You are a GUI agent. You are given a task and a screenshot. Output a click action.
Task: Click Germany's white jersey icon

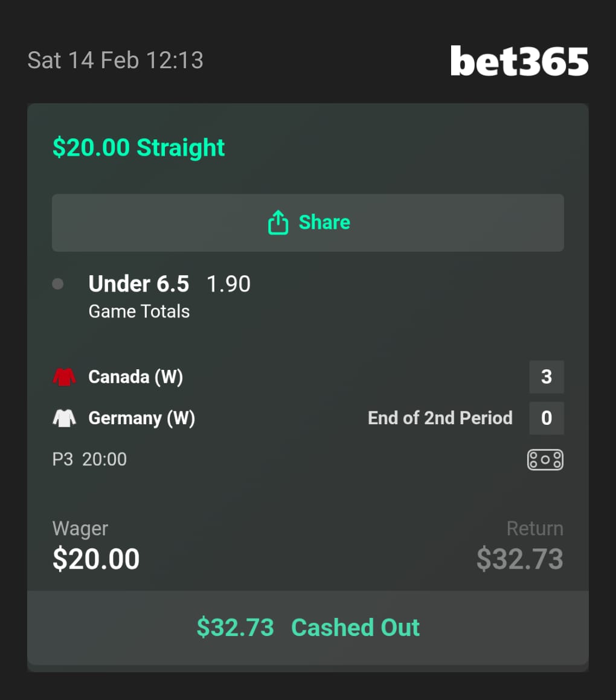tap(64, 418)
